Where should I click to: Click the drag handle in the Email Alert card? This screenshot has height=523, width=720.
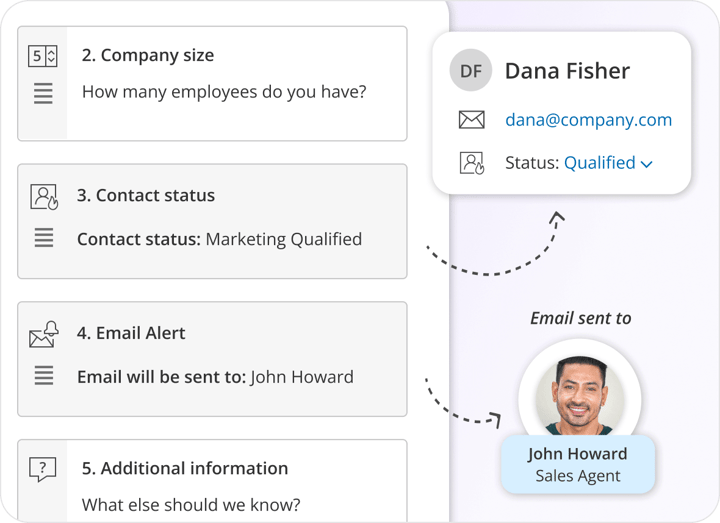pyautogui.click(x=44, y=377)
